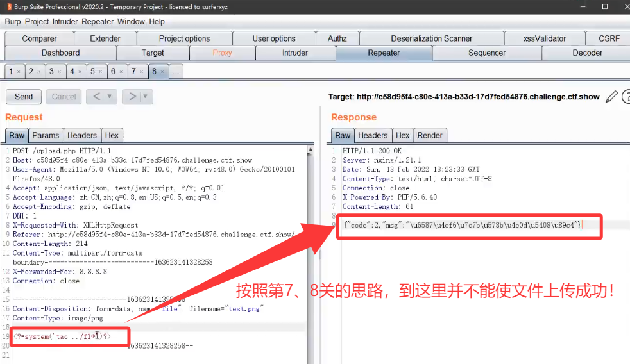Switch to the Comparer tab

pos(39,38)
